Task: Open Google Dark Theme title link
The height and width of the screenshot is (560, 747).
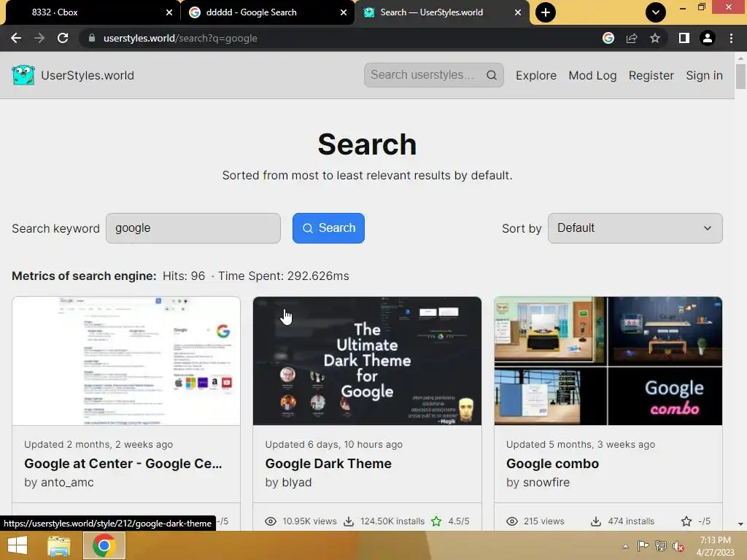Action: click(x=328, y=463)
